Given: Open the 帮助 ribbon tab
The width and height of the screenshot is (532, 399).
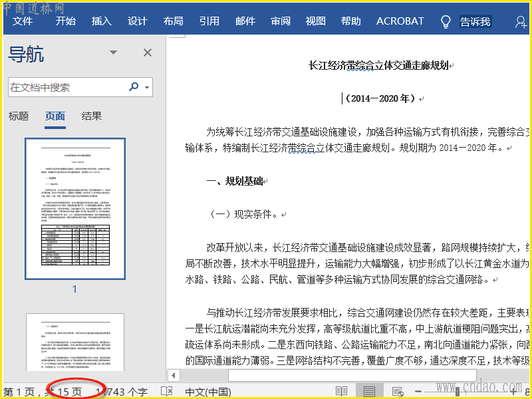Looking at the screenshot, I should (x=351, y=21).
